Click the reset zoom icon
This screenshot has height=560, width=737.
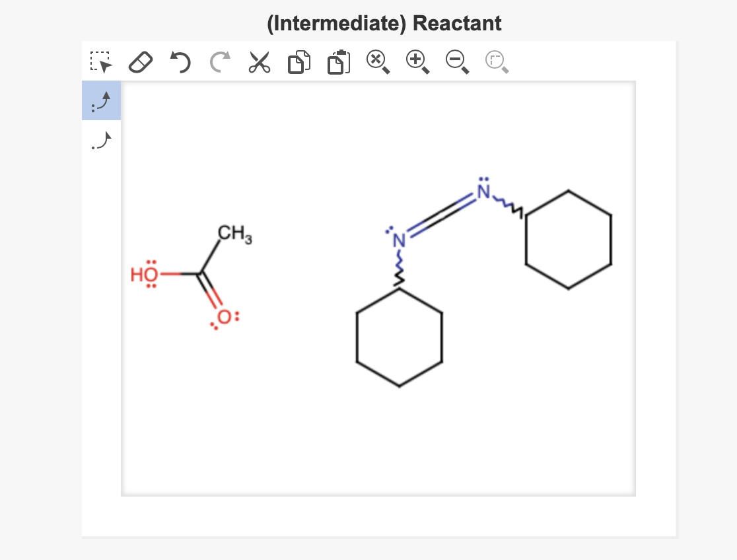377,61
